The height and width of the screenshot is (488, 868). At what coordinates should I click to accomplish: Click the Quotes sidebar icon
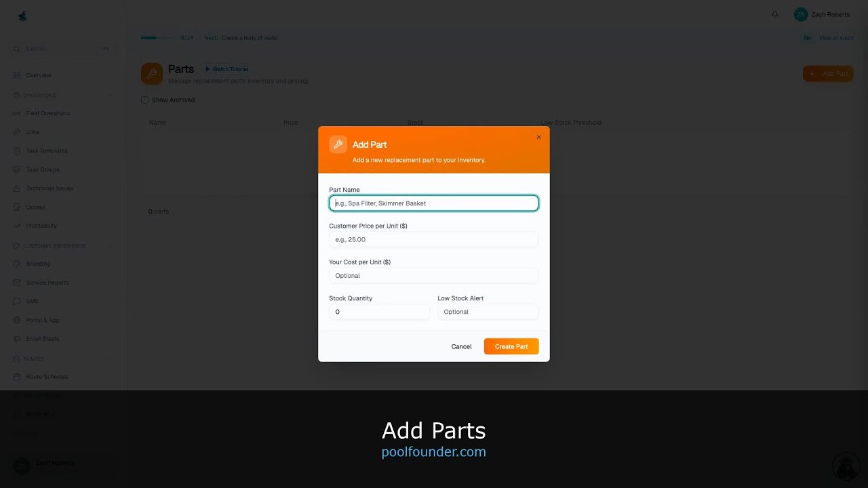[17, 207]
